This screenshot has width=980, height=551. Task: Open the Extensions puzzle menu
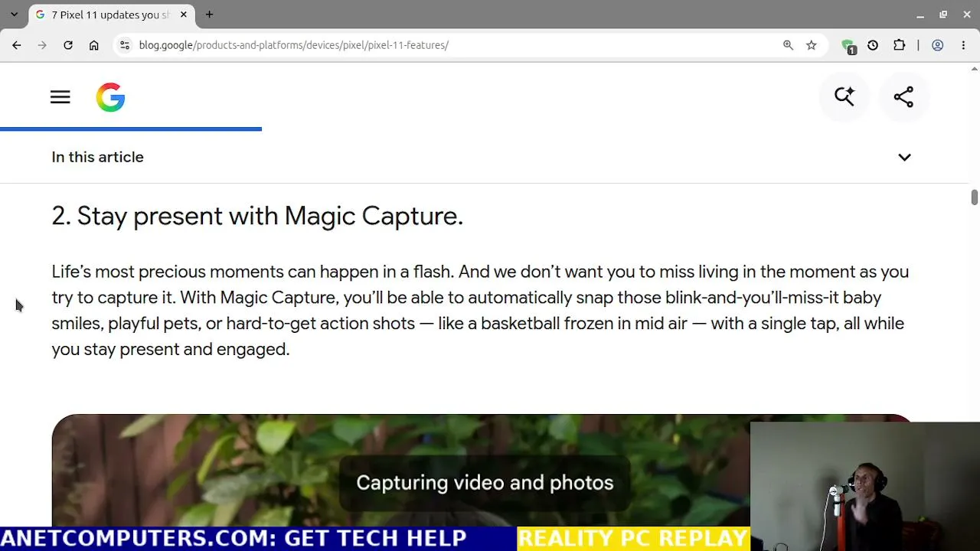pos(900,45)
